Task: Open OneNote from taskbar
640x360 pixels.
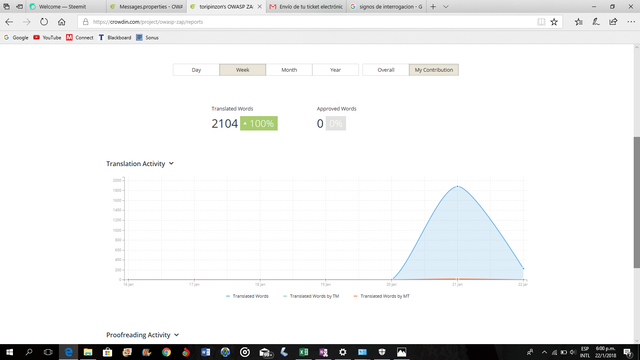Action: (x=323, y=352)
